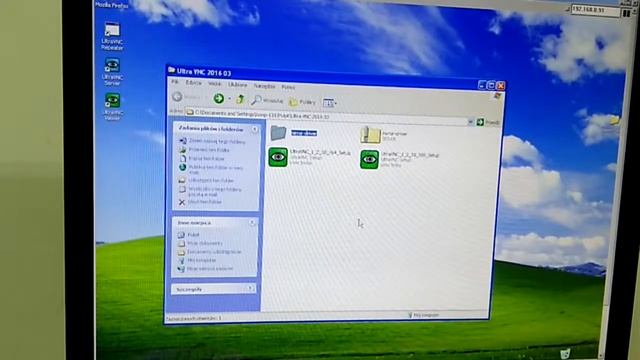Go up one folder level

click(240, 99)
